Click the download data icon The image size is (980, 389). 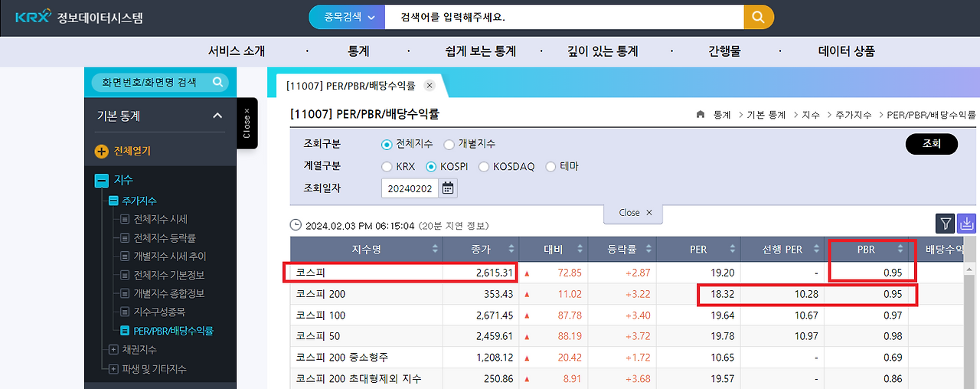pos(966,223)
